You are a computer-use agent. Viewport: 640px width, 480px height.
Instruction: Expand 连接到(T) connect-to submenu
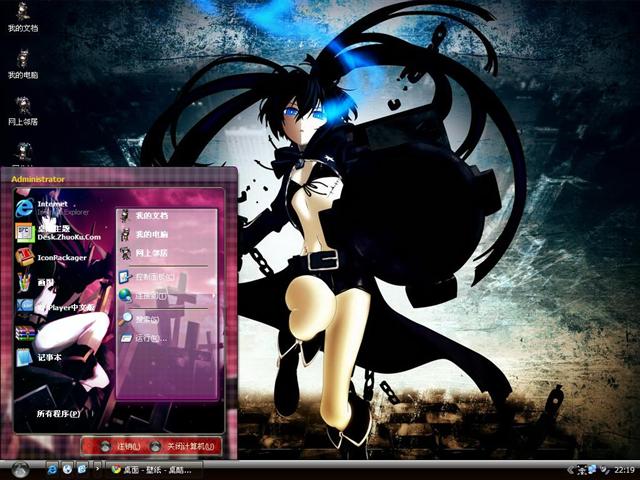pos(166,295)
